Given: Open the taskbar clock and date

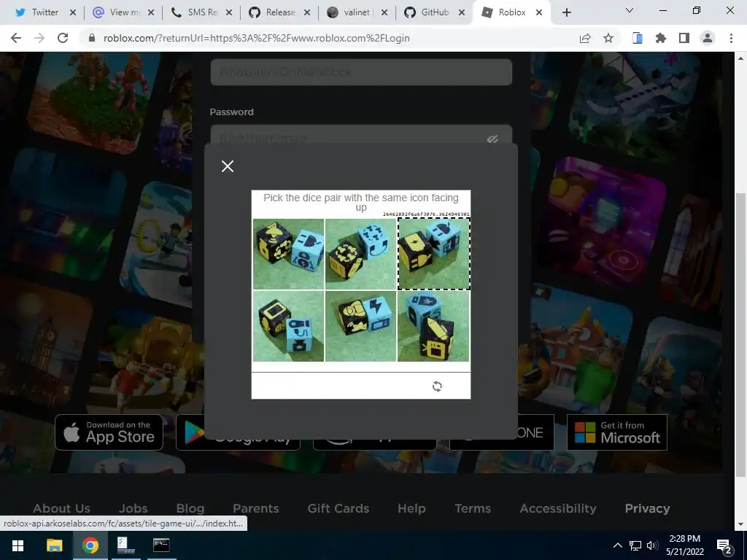Looking at the screenshot, I should coord(684,545).
